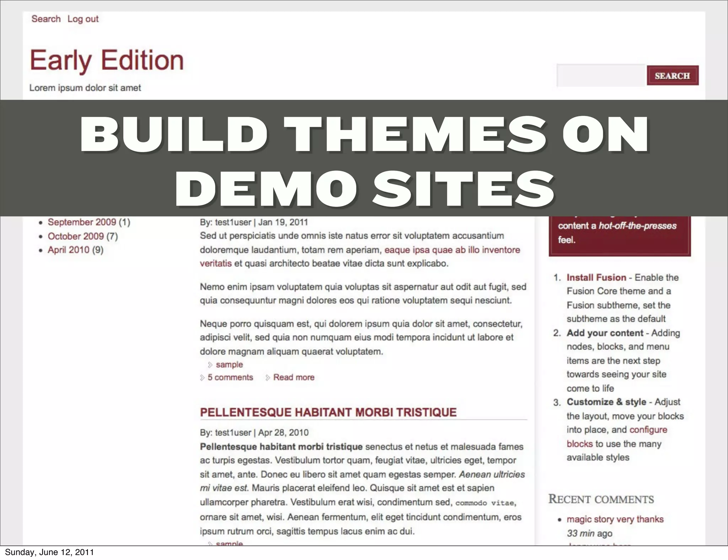Click the 'sample' tag under first article

[229, 365]
